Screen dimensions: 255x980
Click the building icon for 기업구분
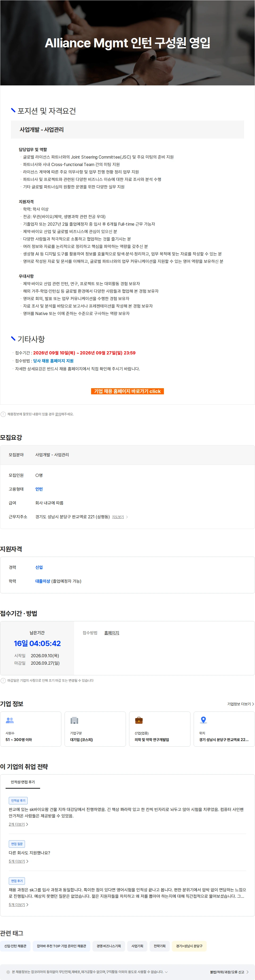[74, 720]
